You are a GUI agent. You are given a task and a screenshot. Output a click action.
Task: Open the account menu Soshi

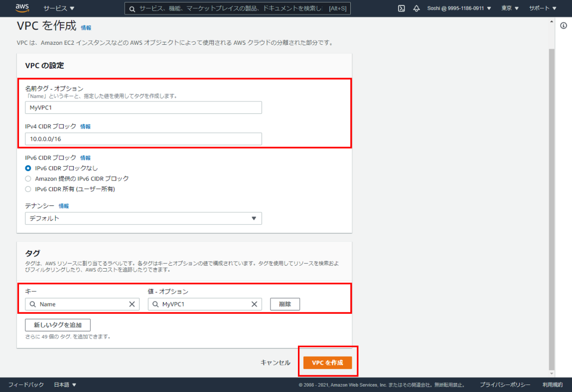coord(459,9)
